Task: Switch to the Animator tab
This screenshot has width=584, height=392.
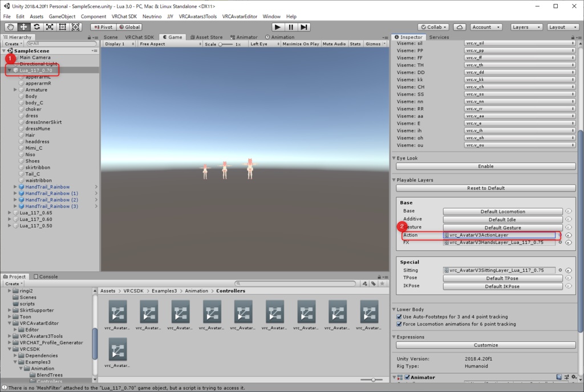Action: point(244,37)
